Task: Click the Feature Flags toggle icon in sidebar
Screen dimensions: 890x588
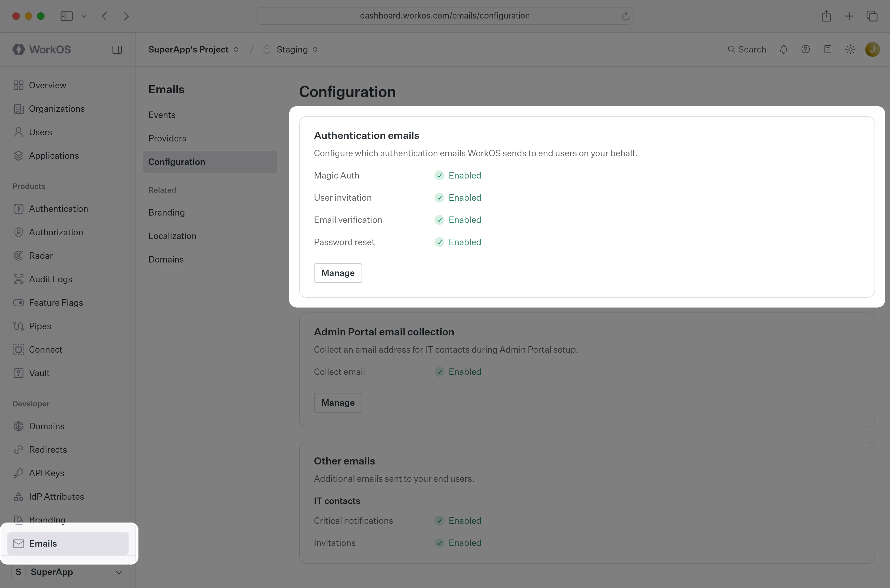Action: coord(18,303)
